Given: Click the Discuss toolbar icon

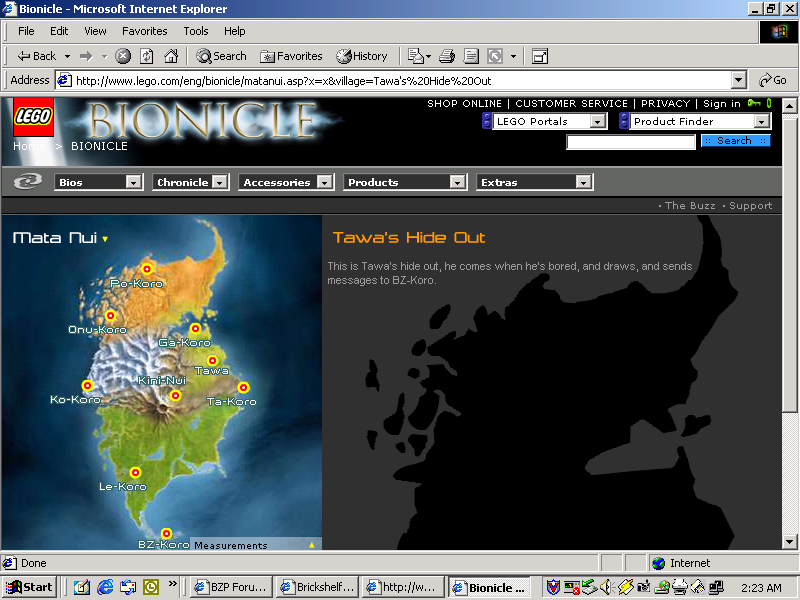Looking at the screenshot, I should tap(495, 56).
